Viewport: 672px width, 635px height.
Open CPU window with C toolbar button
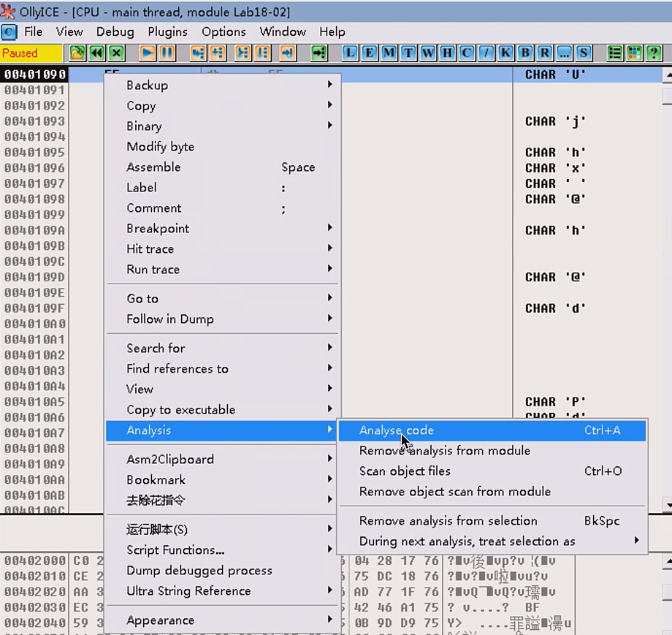466,53
